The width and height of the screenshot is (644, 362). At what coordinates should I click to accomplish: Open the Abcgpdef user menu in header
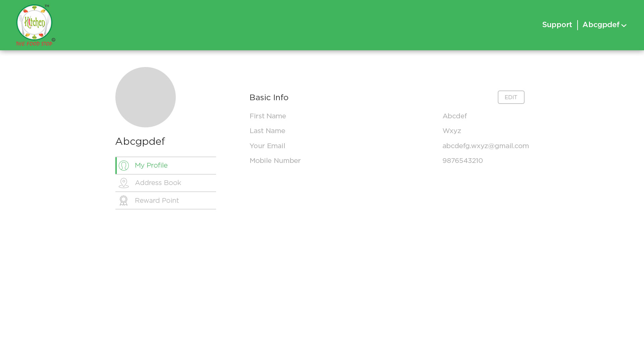pyautogui.click(x=601, y=25)
